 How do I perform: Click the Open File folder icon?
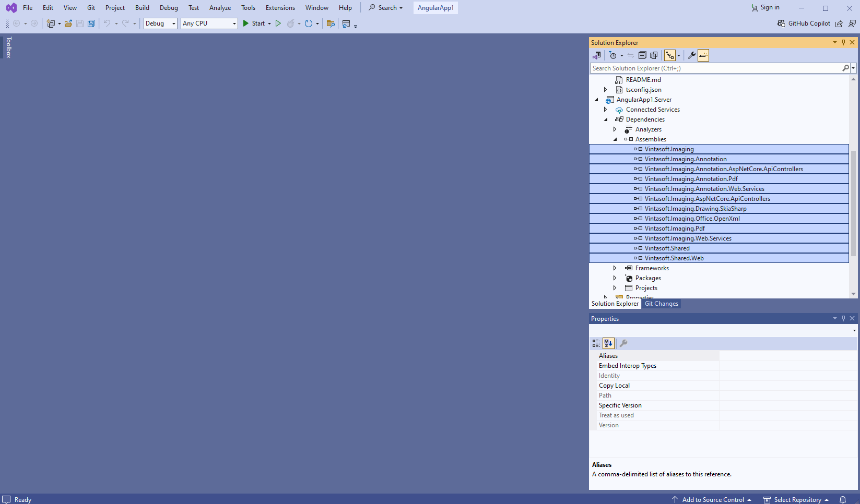[68, 23]
